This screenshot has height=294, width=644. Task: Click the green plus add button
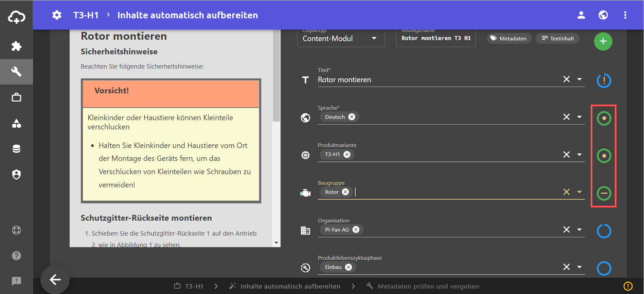click(603, 41)
